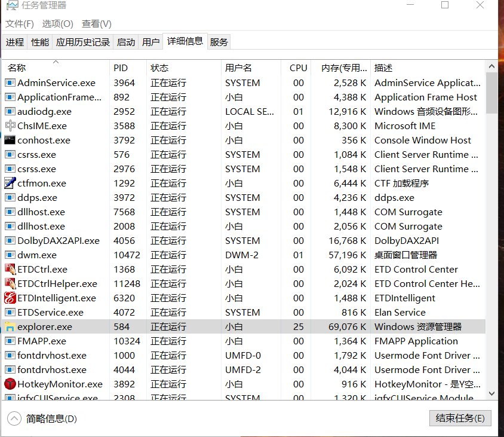Click the icon of fontdrvhost.exe PID 4044
The image size is (504, 437).
10,369
